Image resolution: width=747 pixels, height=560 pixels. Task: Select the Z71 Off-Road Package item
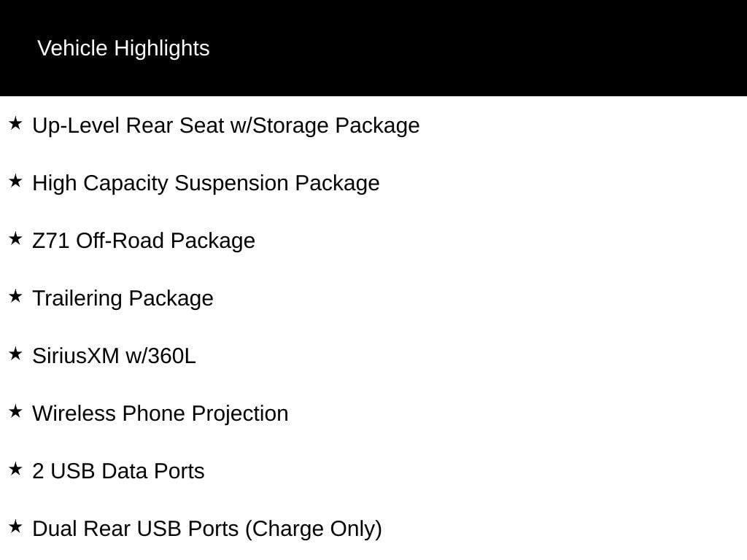[x=144, y=241]
